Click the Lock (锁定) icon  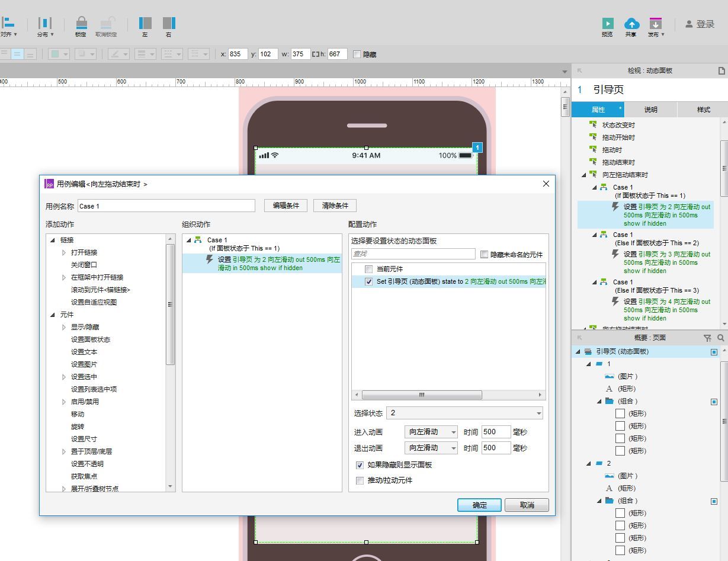[x=81, y=23]
